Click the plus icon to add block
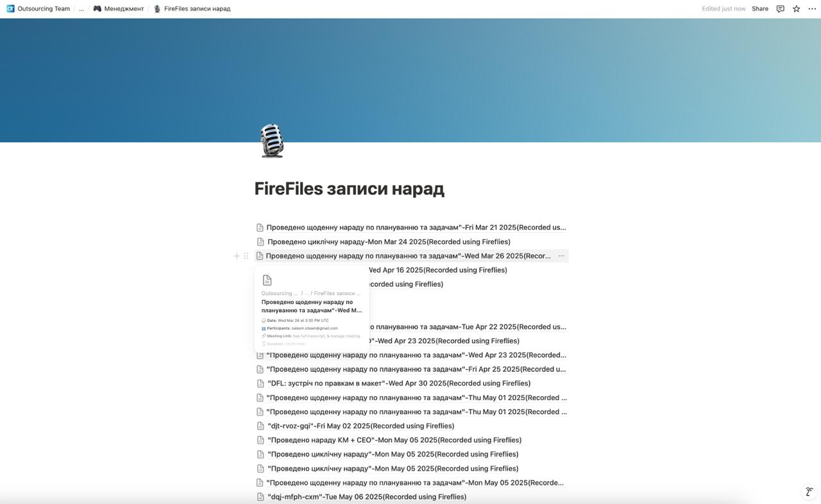Image resolution: width=821 pixels, height=504 pixels. tap(237, 256)
